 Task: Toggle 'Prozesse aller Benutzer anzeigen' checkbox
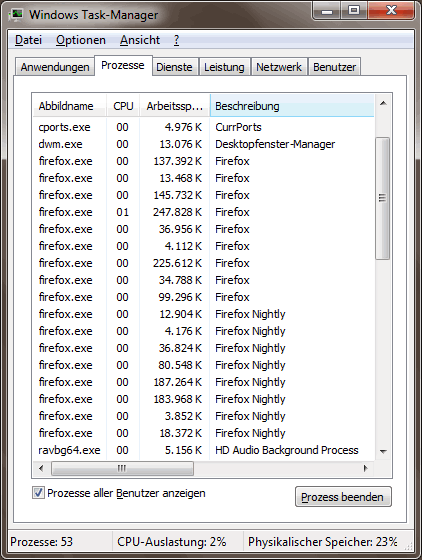38,493
